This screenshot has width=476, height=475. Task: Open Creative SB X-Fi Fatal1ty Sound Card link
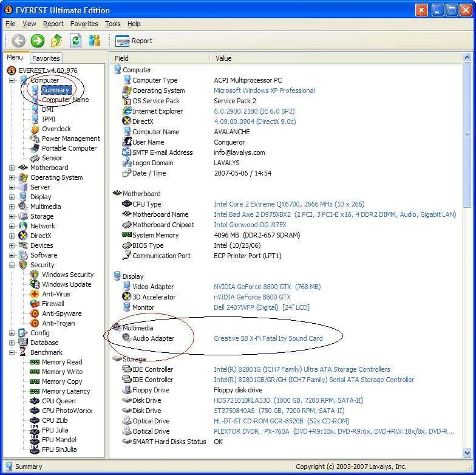coord(268,338)
